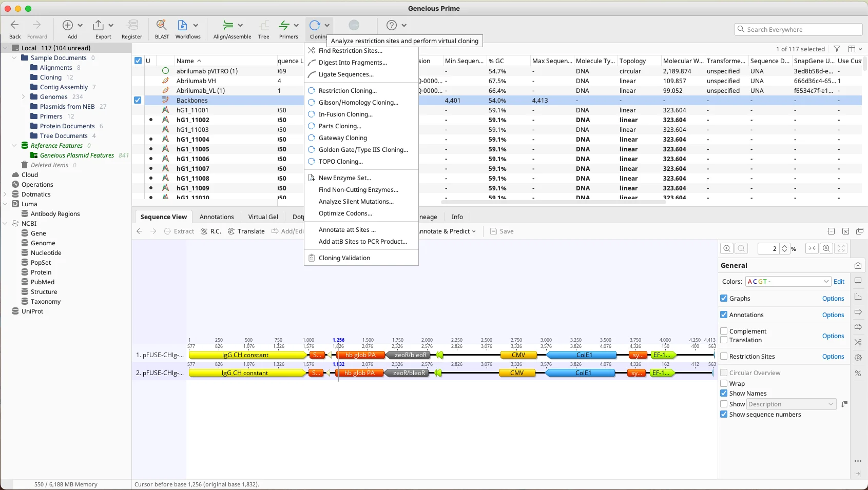Image resolution: width=868 pixels, height=490 pixels.
Task: Expand the Genomes folder
Action: (23, 96)
